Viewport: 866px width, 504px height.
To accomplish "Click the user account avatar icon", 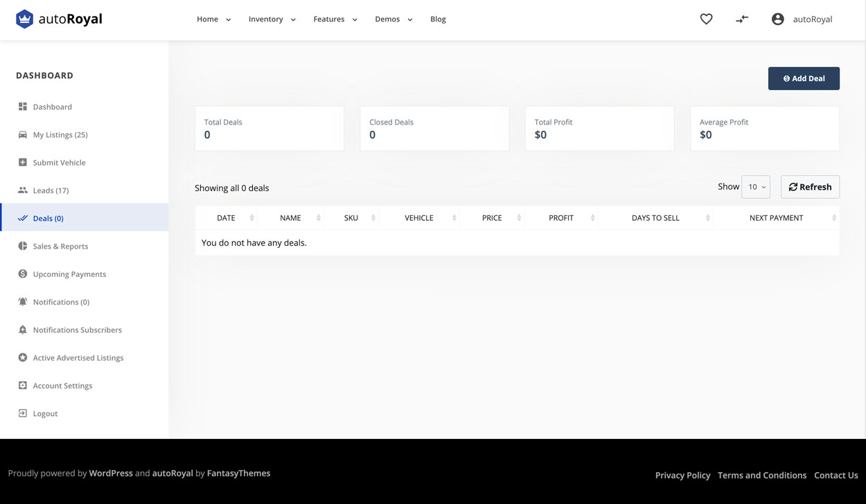I will coord(778,19).
